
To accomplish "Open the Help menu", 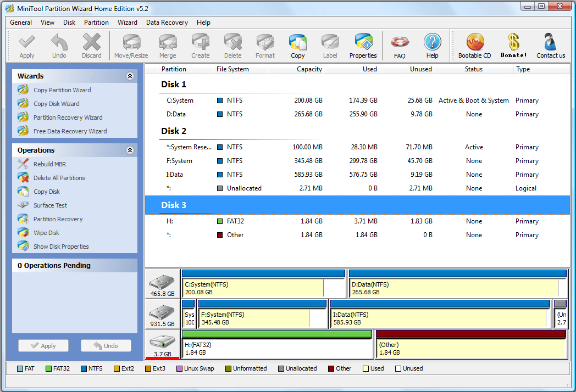I will click(203, 23).
